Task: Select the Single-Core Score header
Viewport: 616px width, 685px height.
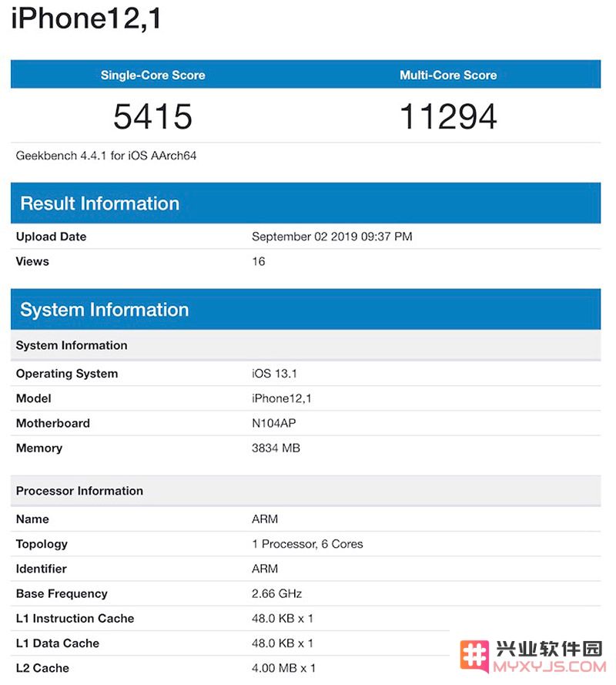Action: coord(152,76)
